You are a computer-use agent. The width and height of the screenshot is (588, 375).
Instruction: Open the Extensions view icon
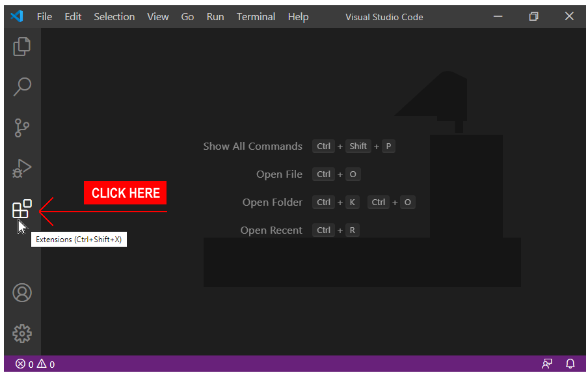[22, 209]
